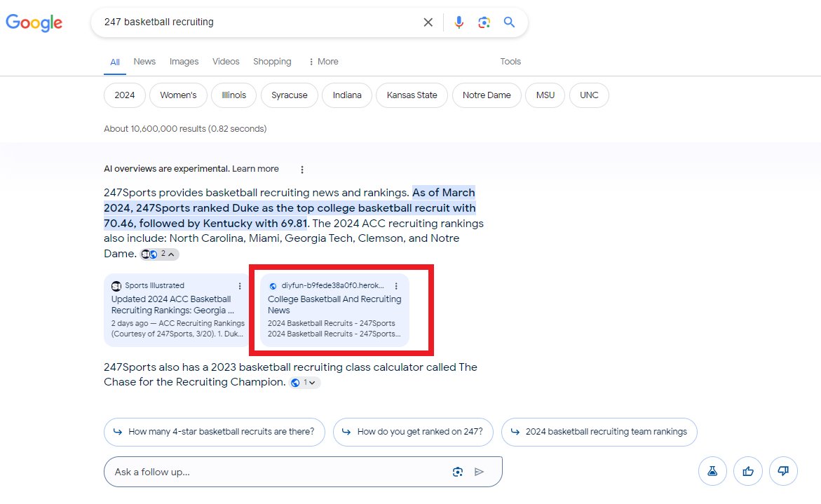The width and height of the screenshot is (821, 504).
Task: Open Updated 2024 ACC Basketball Recruiting Rankings article
Action: [x=172, y=305]
